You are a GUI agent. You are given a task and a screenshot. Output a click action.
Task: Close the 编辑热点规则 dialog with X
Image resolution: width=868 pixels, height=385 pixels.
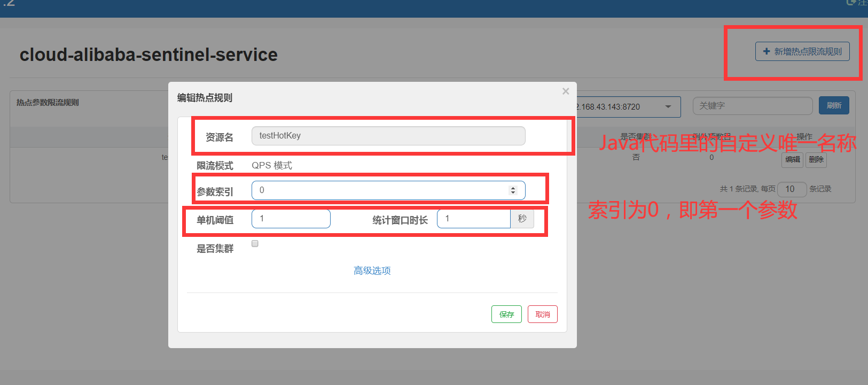(566, 91)
